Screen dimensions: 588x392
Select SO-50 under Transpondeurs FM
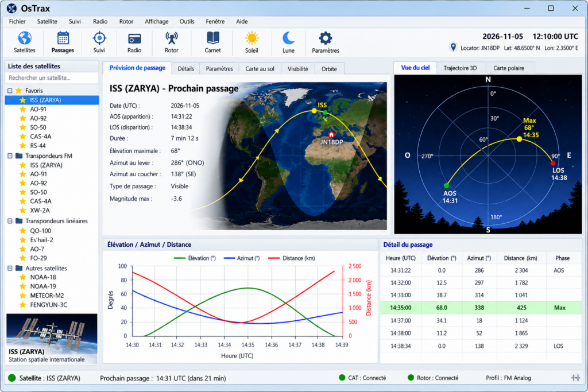point(38,192)
